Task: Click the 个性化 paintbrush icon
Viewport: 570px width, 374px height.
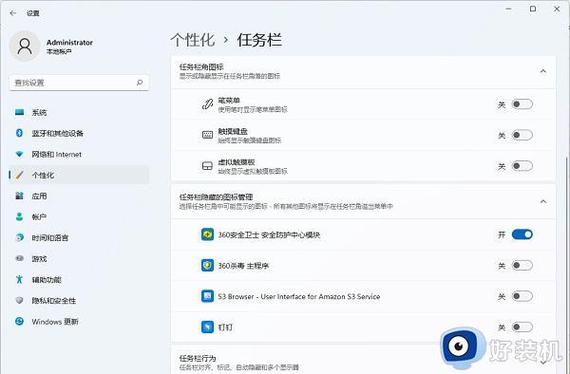Action: click(x=20, y=175)
